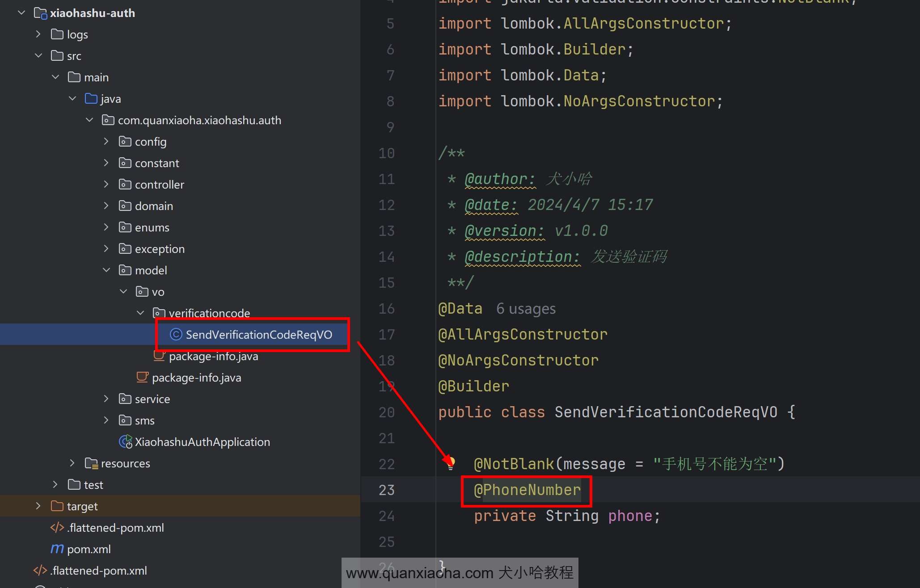Image resolution: width=920 pixels, height=588 pixels.
Task: Click the xiaohashu-auth module icon
Action: pos(40,13)
